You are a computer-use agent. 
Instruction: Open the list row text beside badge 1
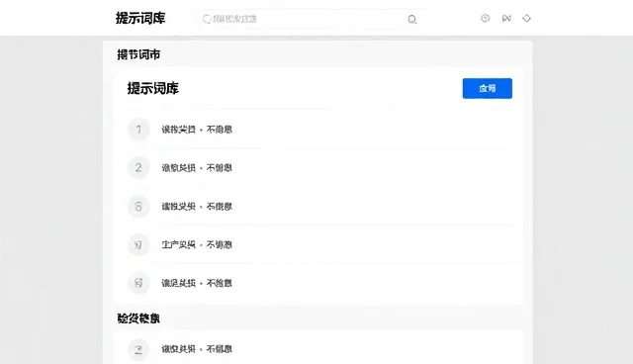click(x=197, y=130)
